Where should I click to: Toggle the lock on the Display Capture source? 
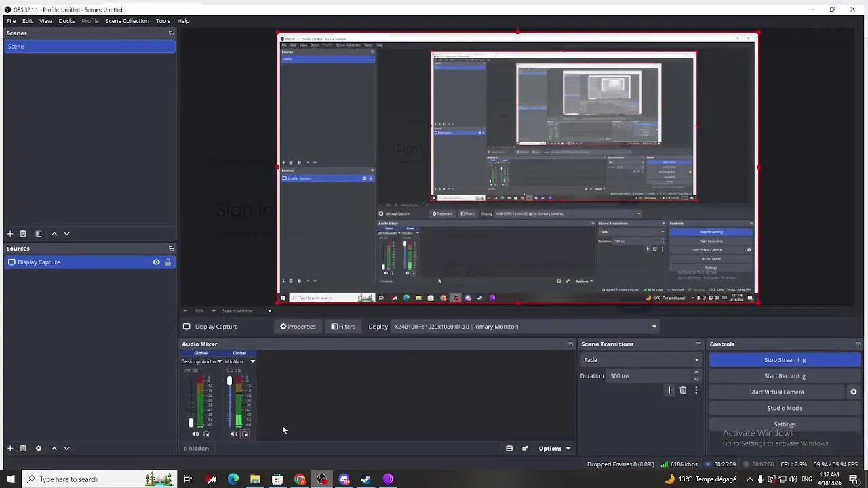tap(168, 262)
